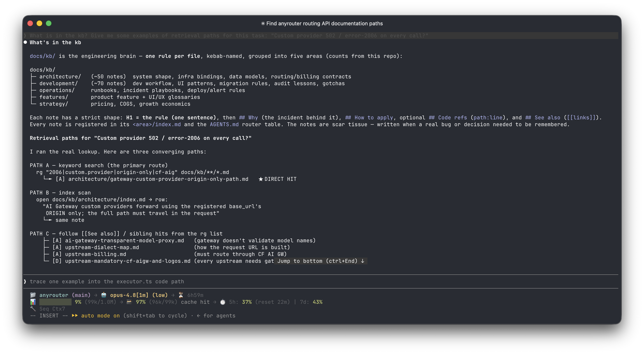Click PATH B — index scan heading
This screenshot has height=354, width=644.
[x=60, y=193]
